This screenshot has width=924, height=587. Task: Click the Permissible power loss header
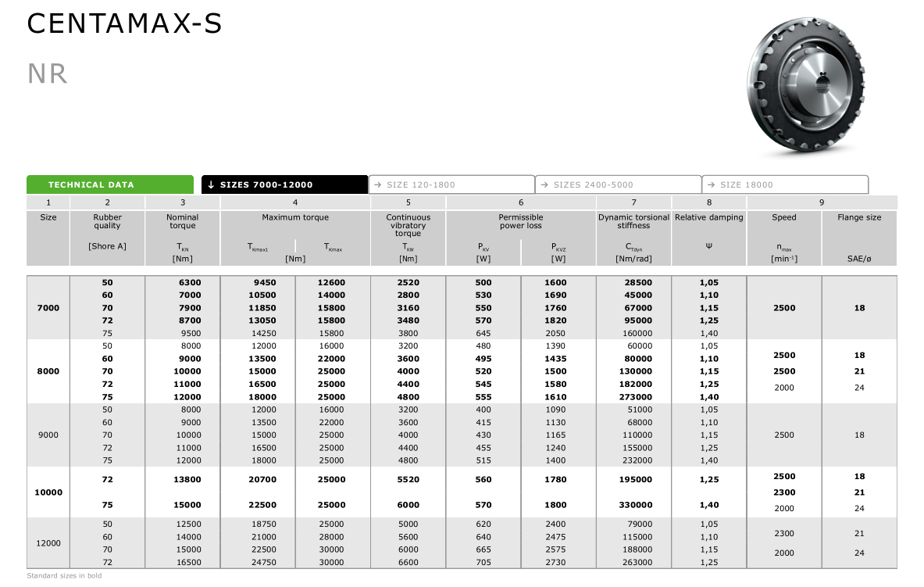click(521, 221)
